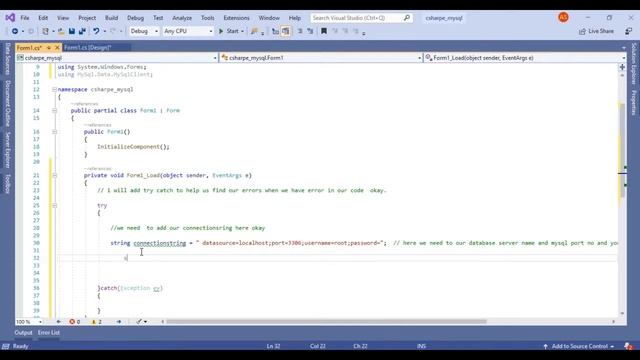Collapse the Form1() constructor block
This screenshot has width=640, height=360.
tap(54, 132)
